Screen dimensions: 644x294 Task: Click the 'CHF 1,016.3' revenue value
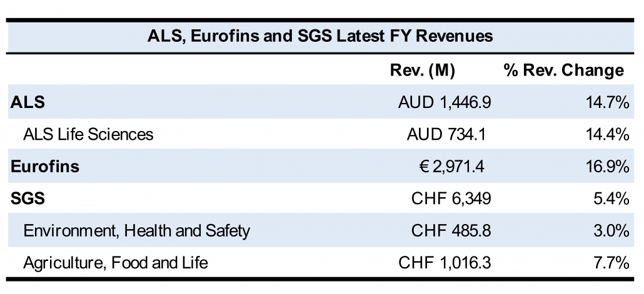tap(445, 263)
